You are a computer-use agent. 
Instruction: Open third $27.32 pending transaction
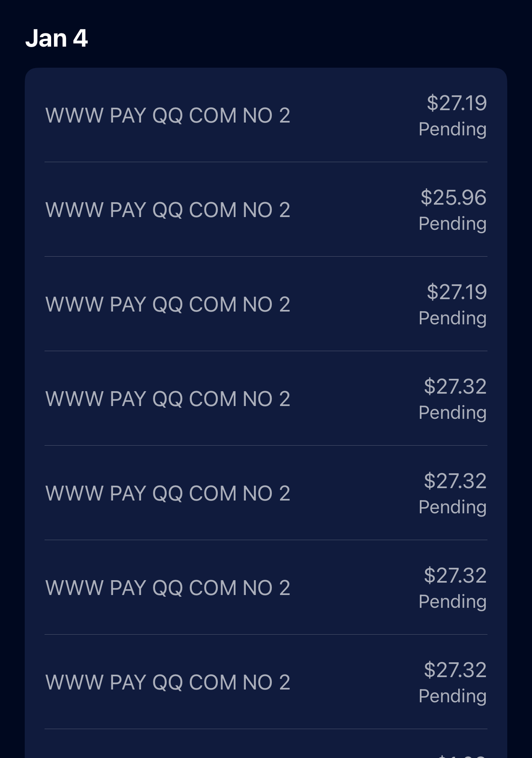(x=266, y=587)
